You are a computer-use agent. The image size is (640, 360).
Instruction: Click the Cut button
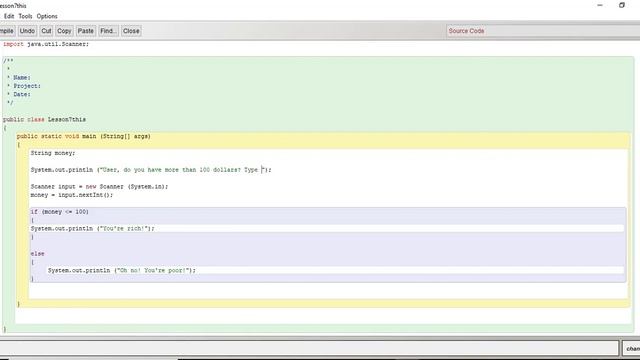[47, 31]
